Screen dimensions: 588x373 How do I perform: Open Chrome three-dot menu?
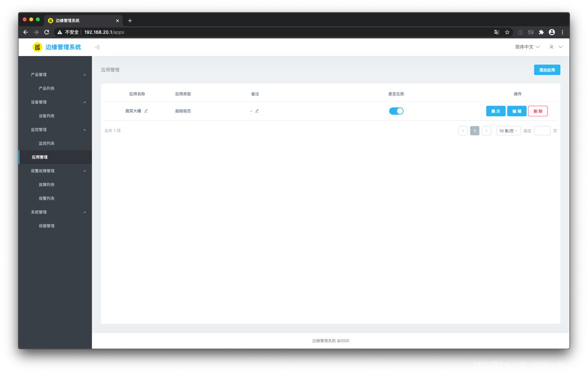coord(563,32)
